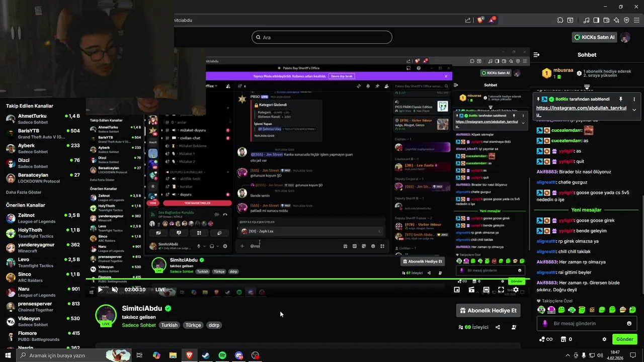The width and height of the screenshot is (644, 362).
Task: Open the Sadece Sohbet category link
Action: (x=139, y=325)
